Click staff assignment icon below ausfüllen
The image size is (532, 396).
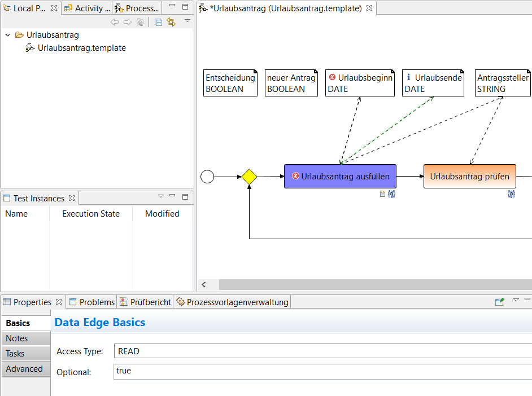tap(391, 194)
